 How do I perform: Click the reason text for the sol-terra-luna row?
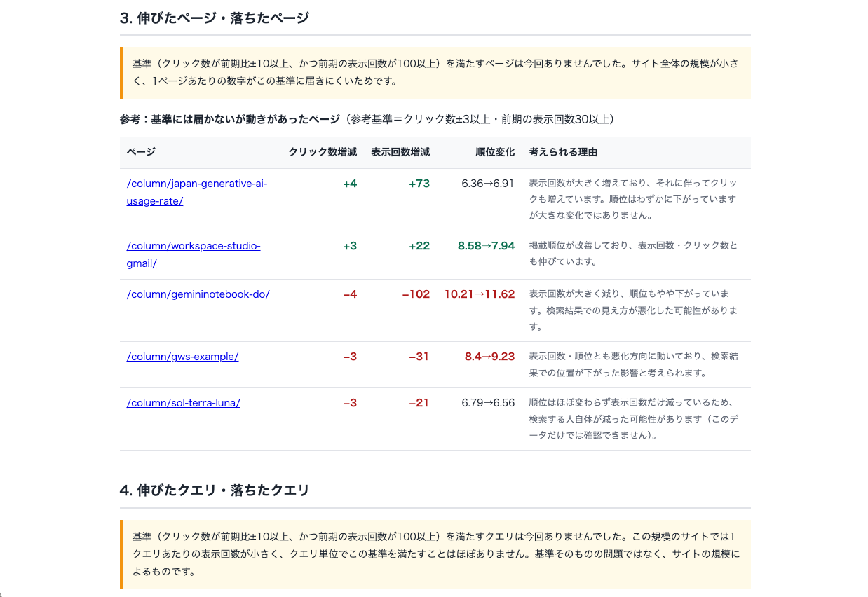(x=633, y=419)
